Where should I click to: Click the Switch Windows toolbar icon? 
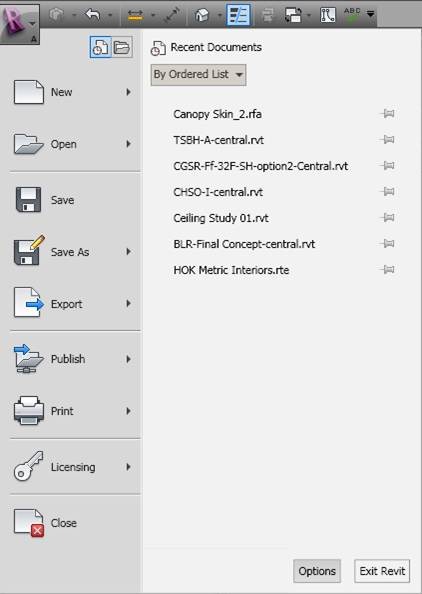coord(293,15)
